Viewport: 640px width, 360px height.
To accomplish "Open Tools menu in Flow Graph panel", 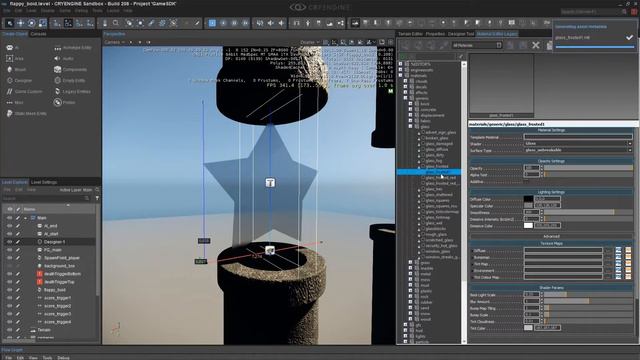I will [47, 358].
